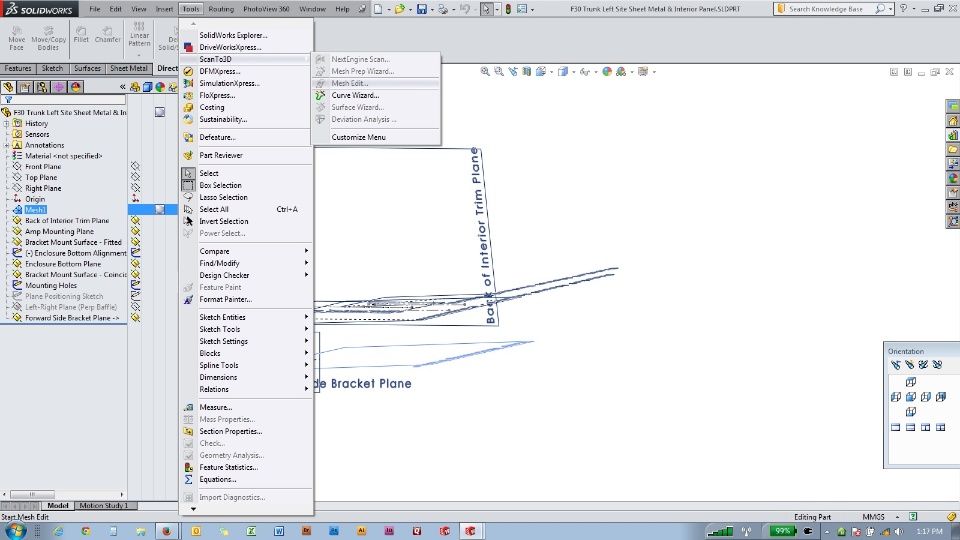
Task: Select top view cube in Orientation panel
Action: pos(911,382)
